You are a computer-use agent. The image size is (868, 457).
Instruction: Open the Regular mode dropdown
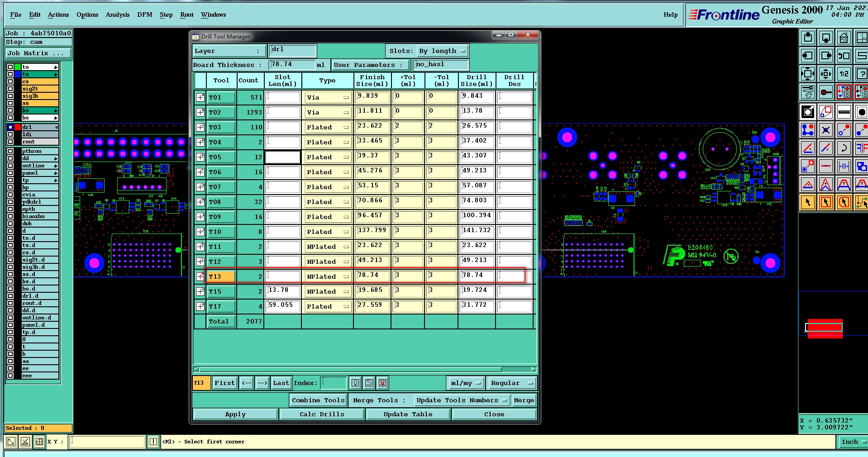[512, 383]
